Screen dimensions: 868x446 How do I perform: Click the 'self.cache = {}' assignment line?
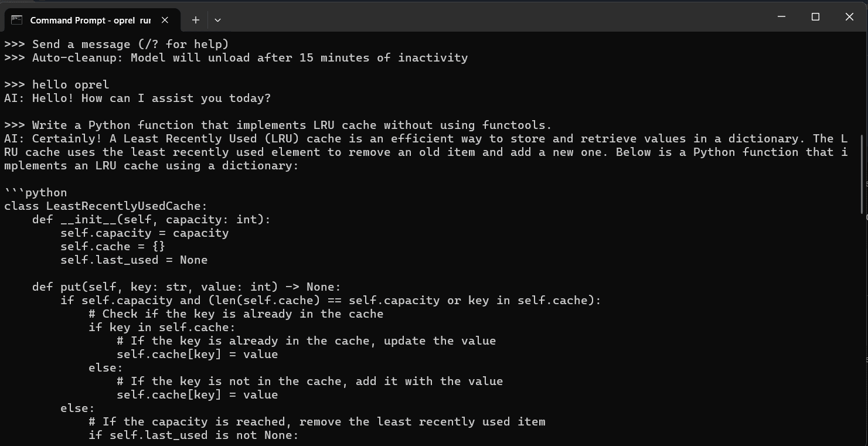[x=111, y=246]
